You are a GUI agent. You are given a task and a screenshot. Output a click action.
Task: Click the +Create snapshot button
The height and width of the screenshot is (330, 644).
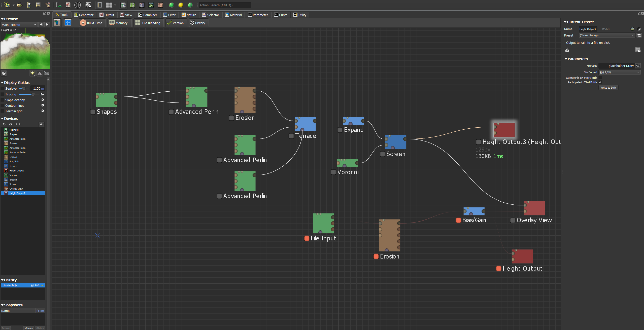point(29,328)
